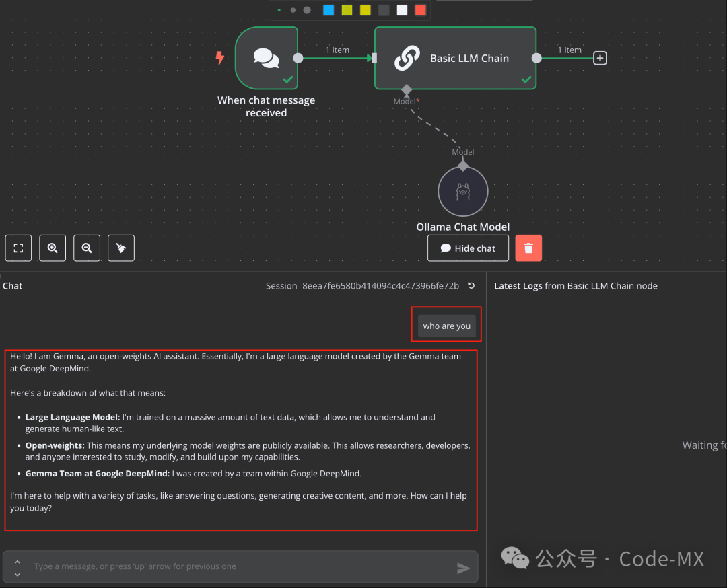The width and height of the screenshot is (727, 588).
Task: Click the 'Ollama Chat Model' label
Action: point(462,227)
